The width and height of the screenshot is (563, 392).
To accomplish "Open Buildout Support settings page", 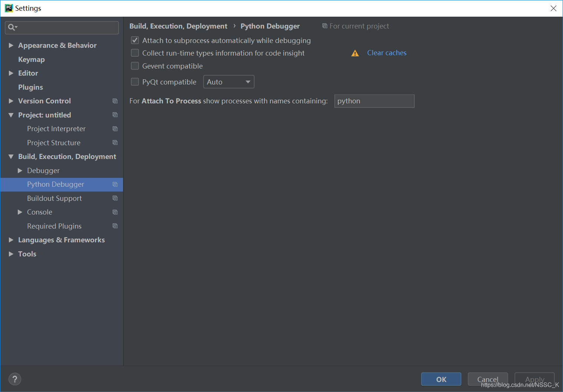I will point(54,198).
